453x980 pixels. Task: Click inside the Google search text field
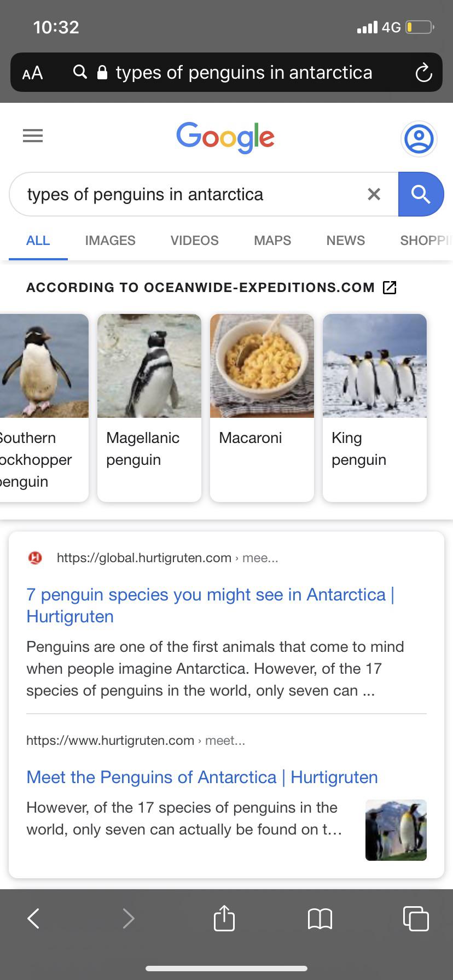186,195
